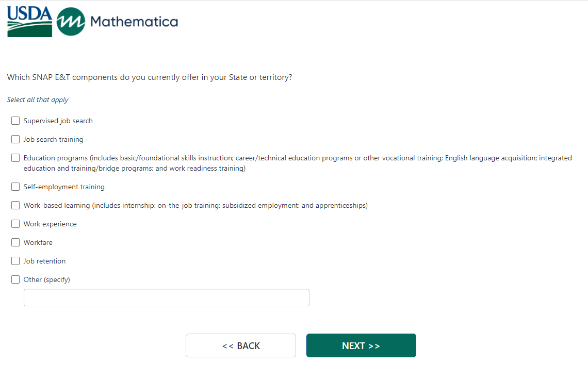Click the USDA logo
The width and height of the screenshot is (588, 380).
29,22
